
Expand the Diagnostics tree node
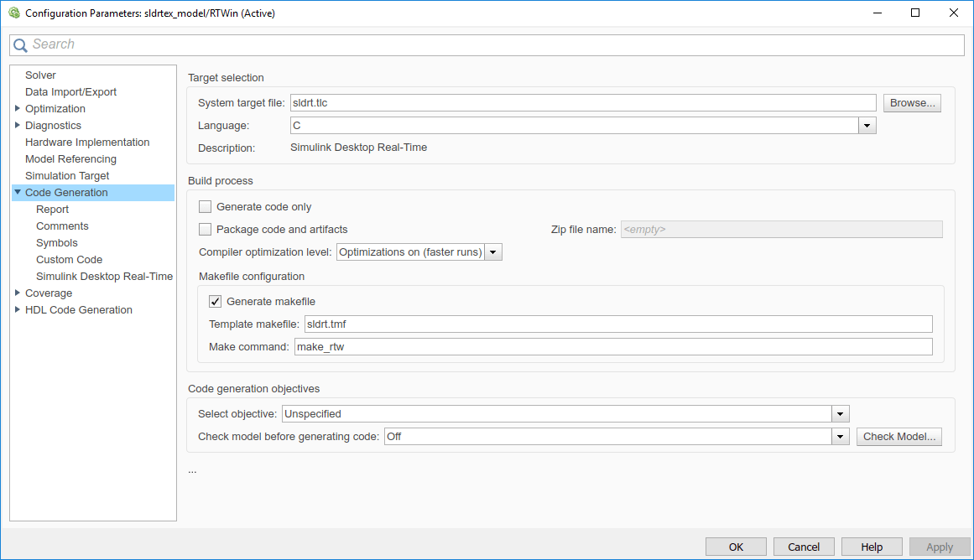18,126
